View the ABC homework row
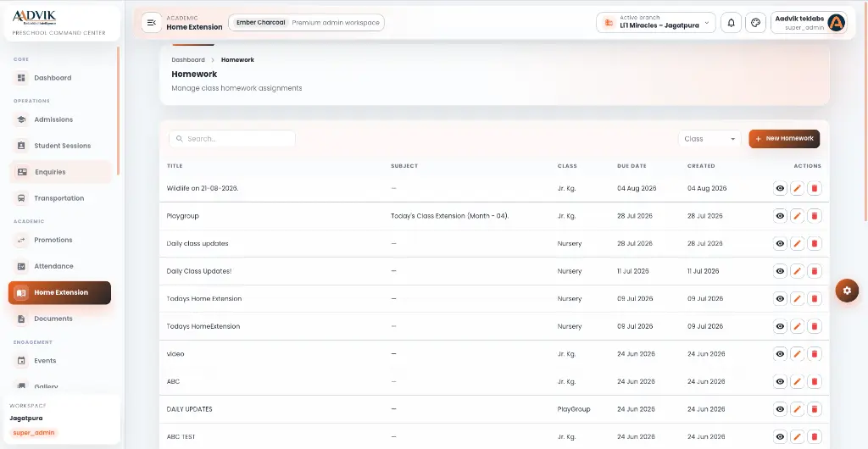Image resolution: width=868 pixels, height=449 pixels. pyautogui.click(x=780, y=382)
